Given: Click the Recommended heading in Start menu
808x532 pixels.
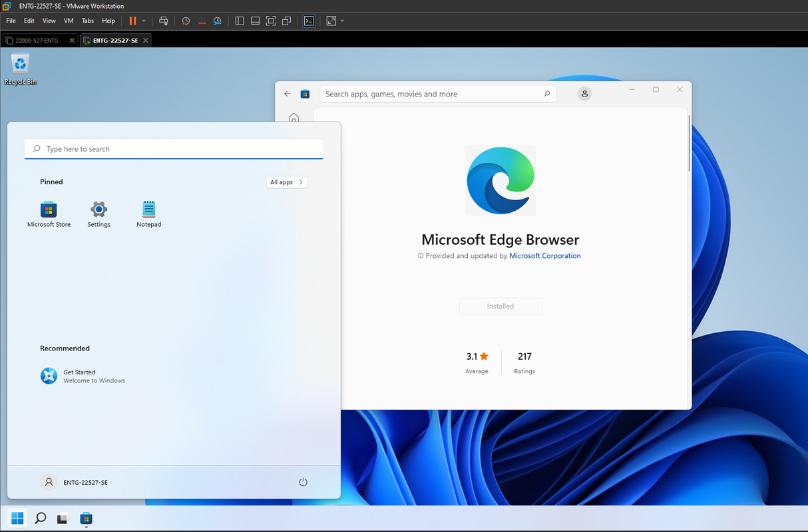Looking at the screenshot, I should [65, 348].
